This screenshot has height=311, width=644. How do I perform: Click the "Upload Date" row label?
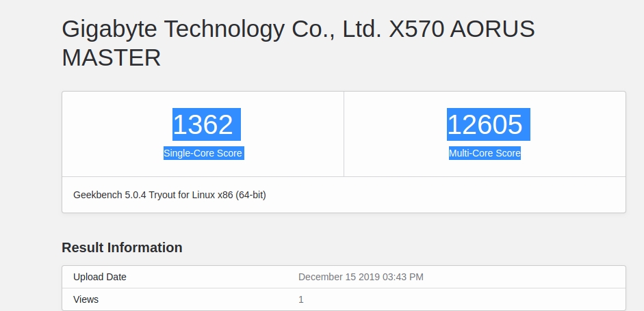pos(100,277)
